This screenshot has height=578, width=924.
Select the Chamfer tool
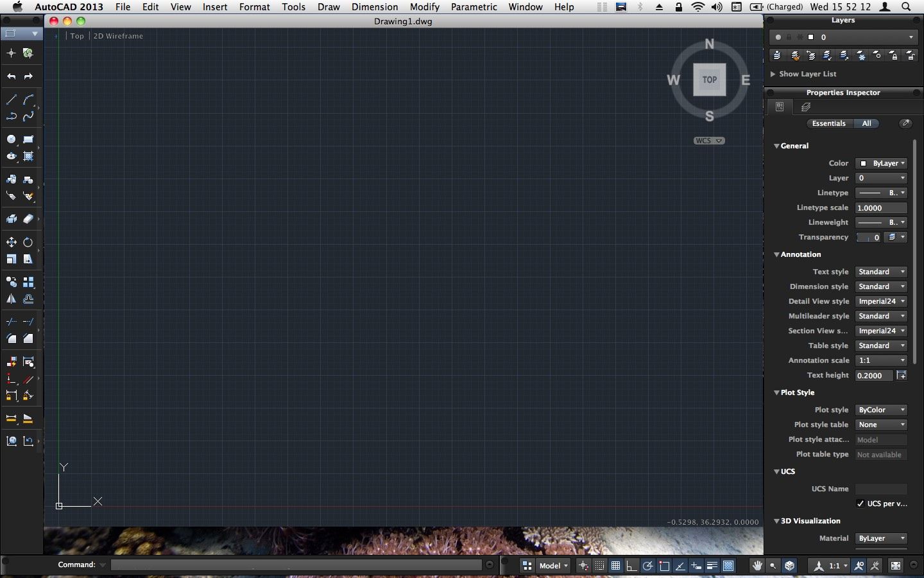[x=28, y=338]
